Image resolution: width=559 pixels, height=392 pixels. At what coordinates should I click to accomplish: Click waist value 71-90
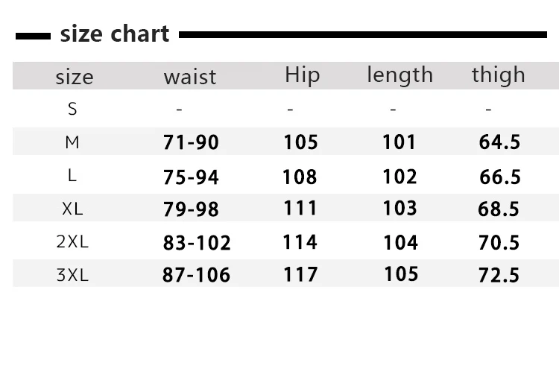pyautogui.click(x=191, y=142)
